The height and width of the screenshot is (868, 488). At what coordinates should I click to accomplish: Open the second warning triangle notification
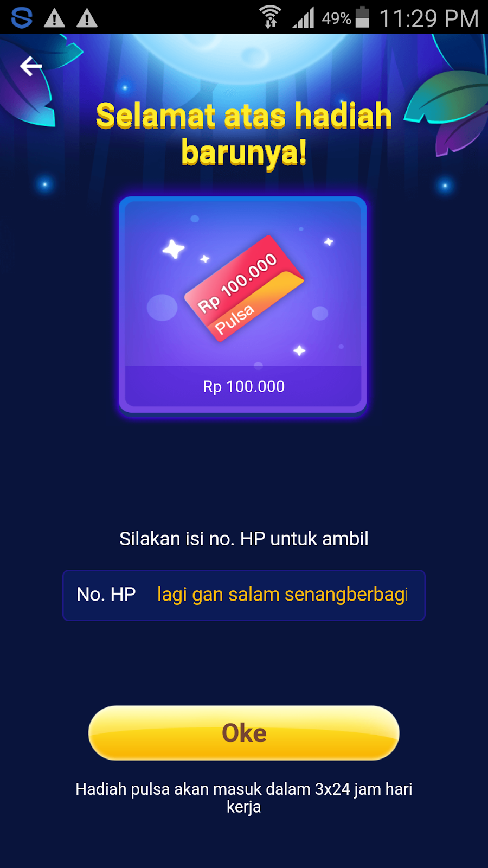coord(87,18)
